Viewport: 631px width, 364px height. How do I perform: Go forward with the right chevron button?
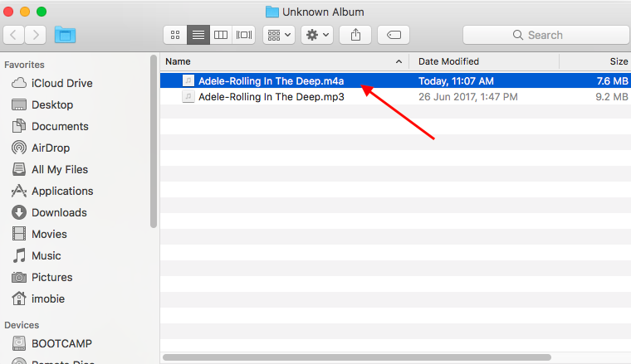pos(36,35)
